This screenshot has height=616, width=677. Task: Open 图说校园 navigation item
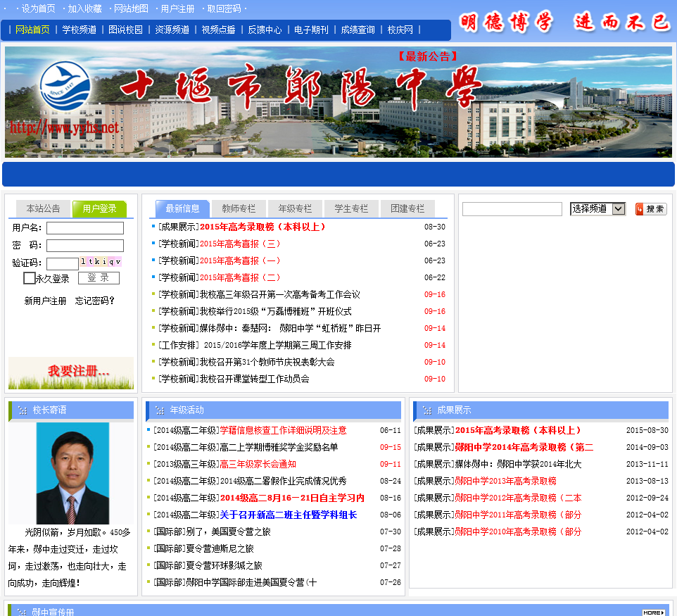tap(126, 30)
